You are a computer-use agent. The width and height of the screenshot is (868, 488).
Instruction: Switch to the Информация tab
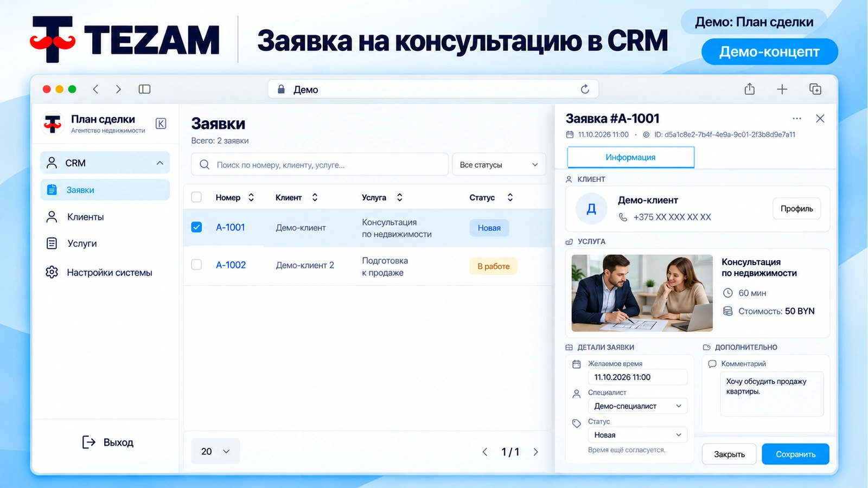click(x=630, y=157)
